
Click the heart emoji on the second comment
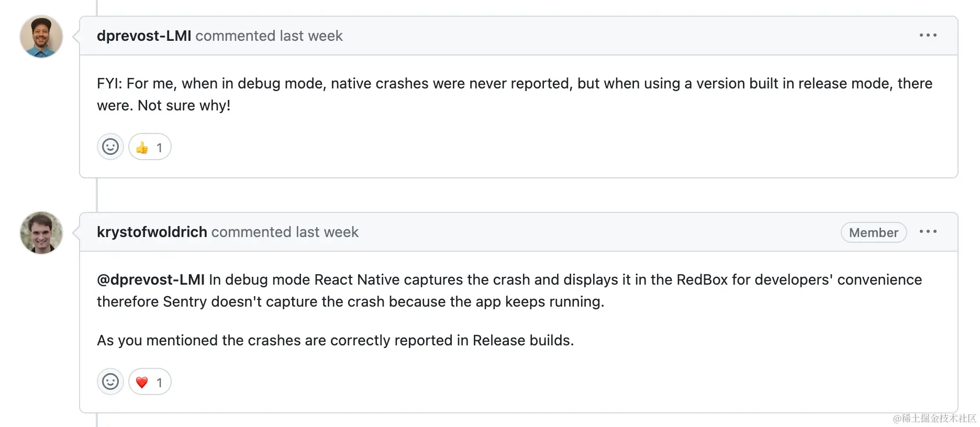(142, 381)
